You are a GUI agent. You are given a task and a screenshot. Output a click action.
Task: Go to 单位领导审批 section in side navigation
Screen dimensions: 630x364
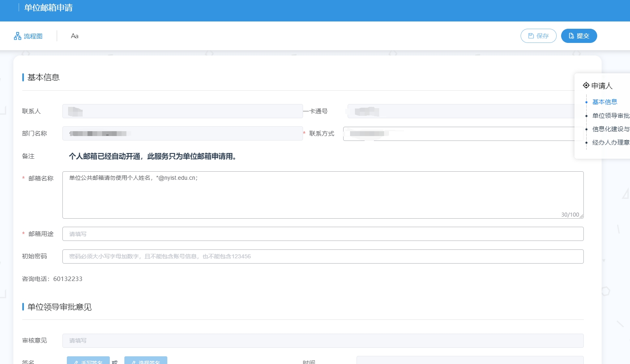(611, 116)
